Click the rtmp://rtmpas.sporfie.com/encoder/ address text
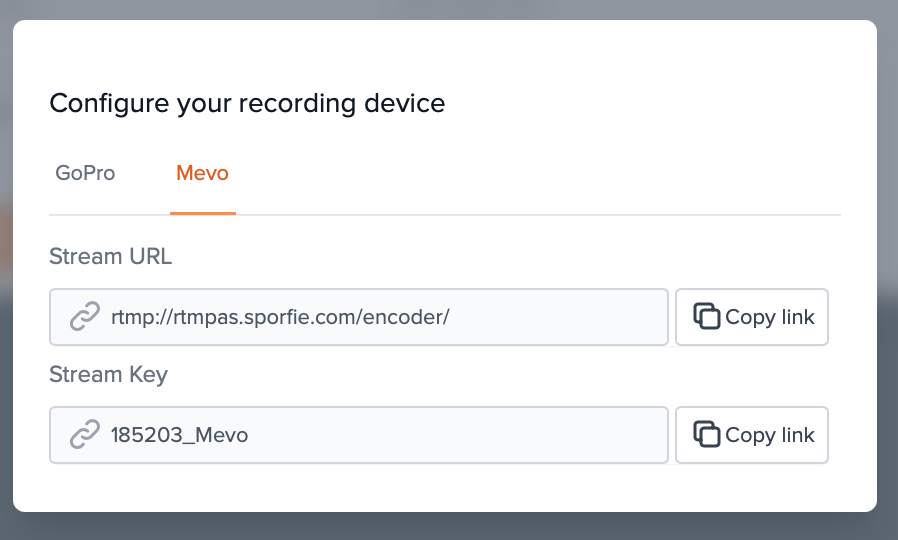 (x=280, y=317)
